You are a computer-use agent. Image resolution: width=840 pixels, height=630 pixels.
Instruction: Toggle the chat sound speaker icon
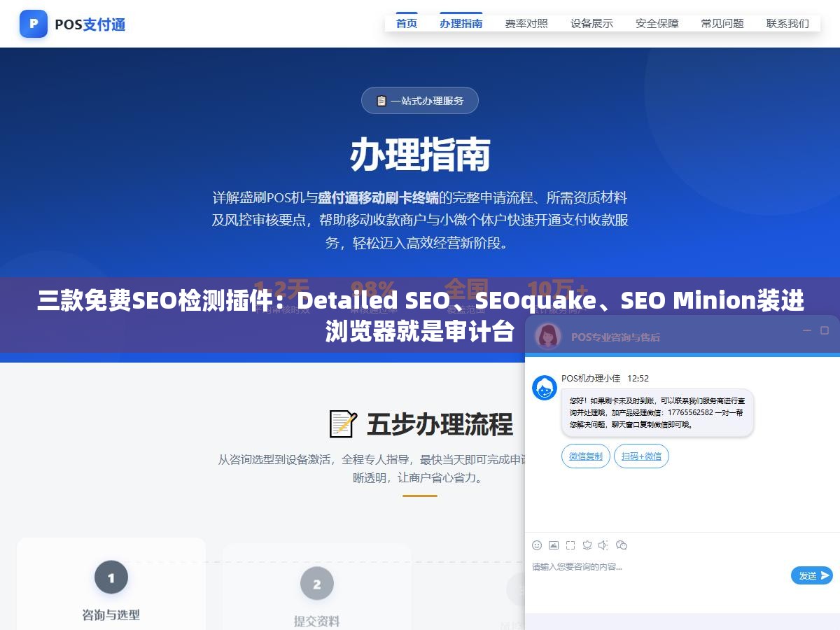[604, 545]
